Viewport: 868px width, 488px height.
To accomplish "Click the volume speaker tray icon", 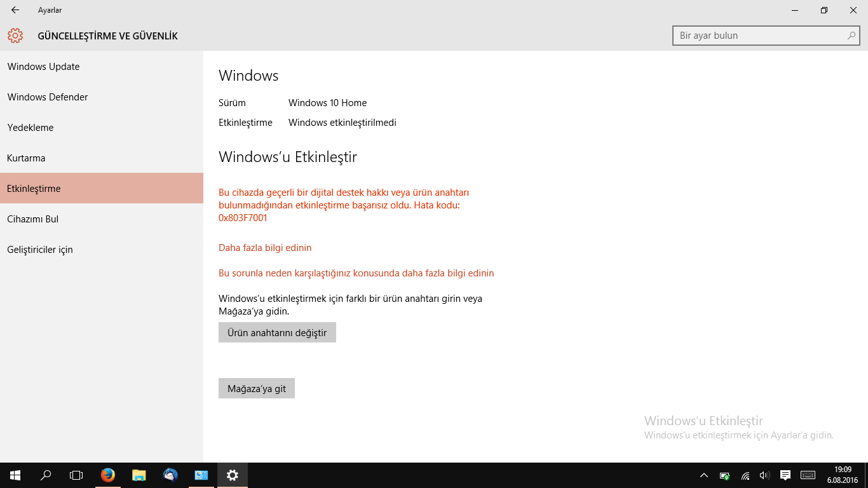I will pyautogui.click(x=764, y=475).
